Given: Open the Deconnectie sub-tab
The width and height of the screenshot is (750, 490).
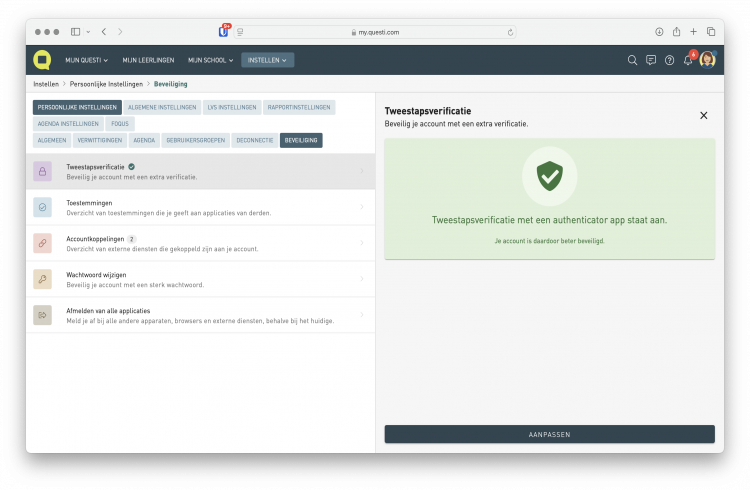Looking at the screenshot, I should coord(255,140).
